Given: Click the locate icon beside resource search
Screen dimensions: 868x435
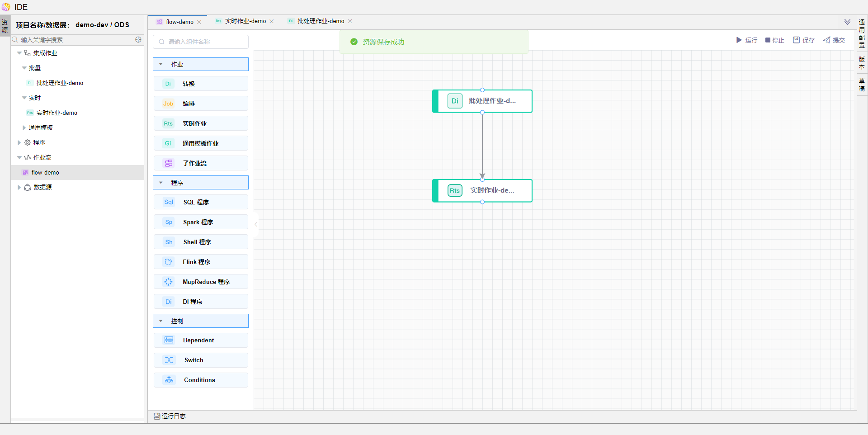Looking at the screenshot, I should pyautogui.click(x=138, y=40).
